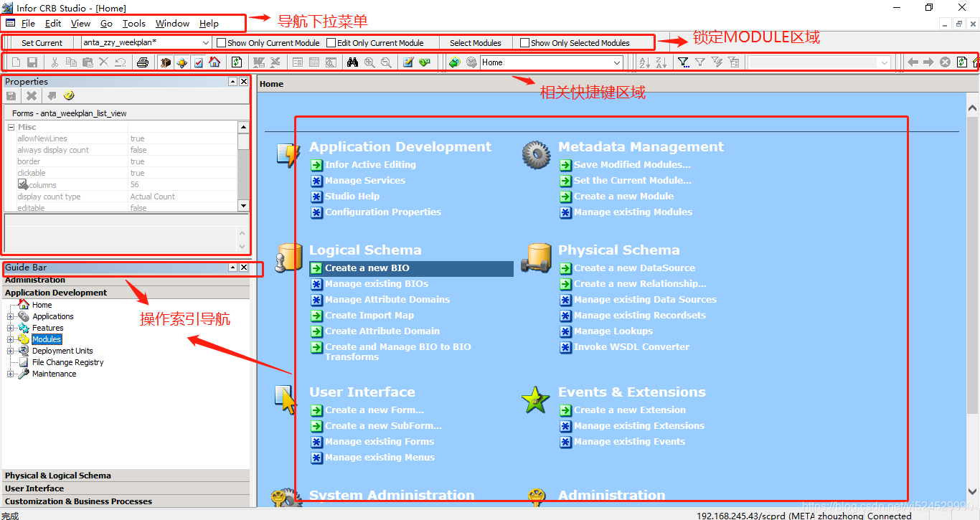Click the blue-underlined filter funnel icon

tap(684, 62)
